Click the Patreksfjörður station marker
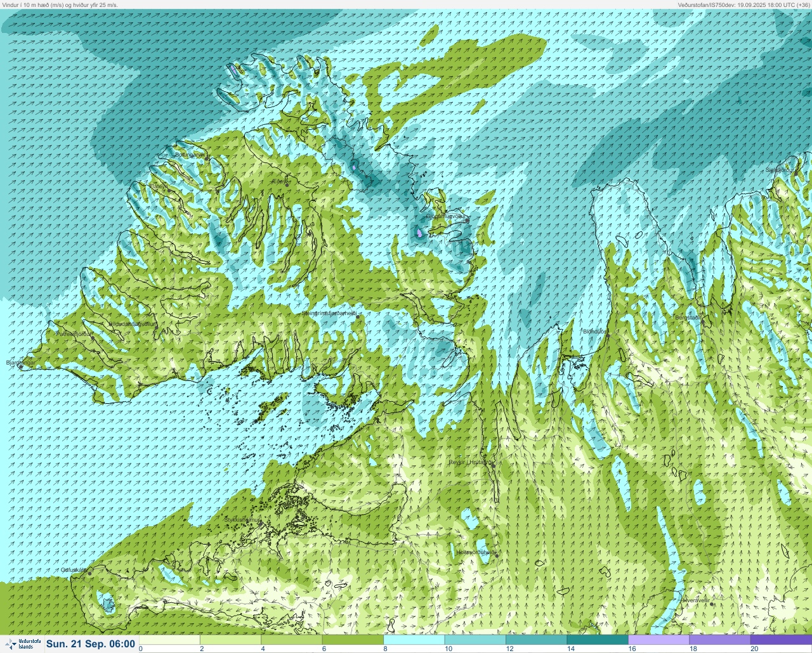 93,338
